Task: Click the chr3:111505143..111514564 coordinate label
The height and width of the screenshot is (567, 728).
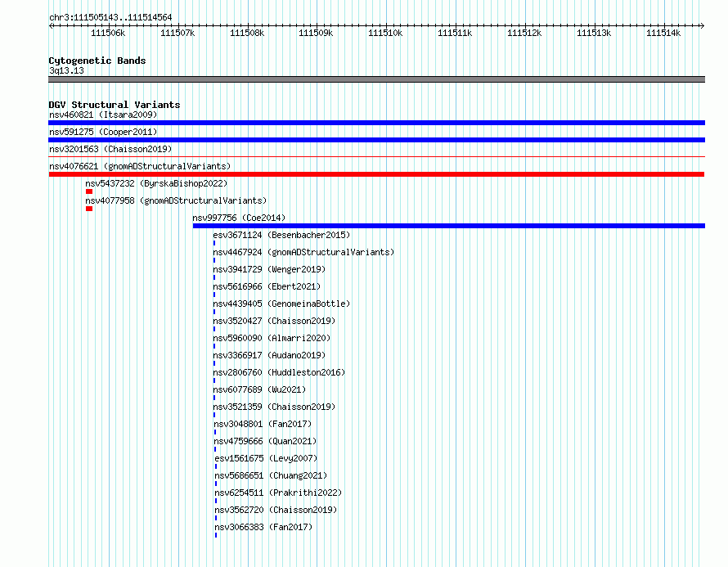Action: coord(110,18)
